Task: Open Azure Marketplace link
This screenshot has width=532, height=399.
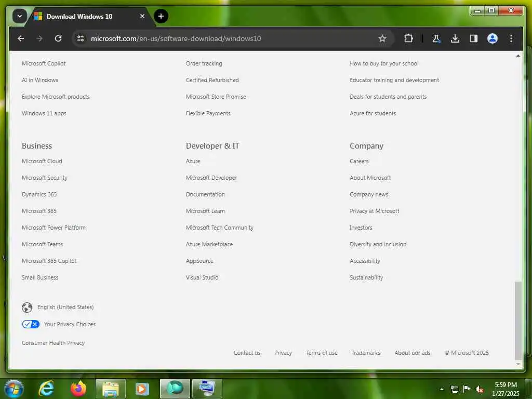Action: [x=209, y=244]
